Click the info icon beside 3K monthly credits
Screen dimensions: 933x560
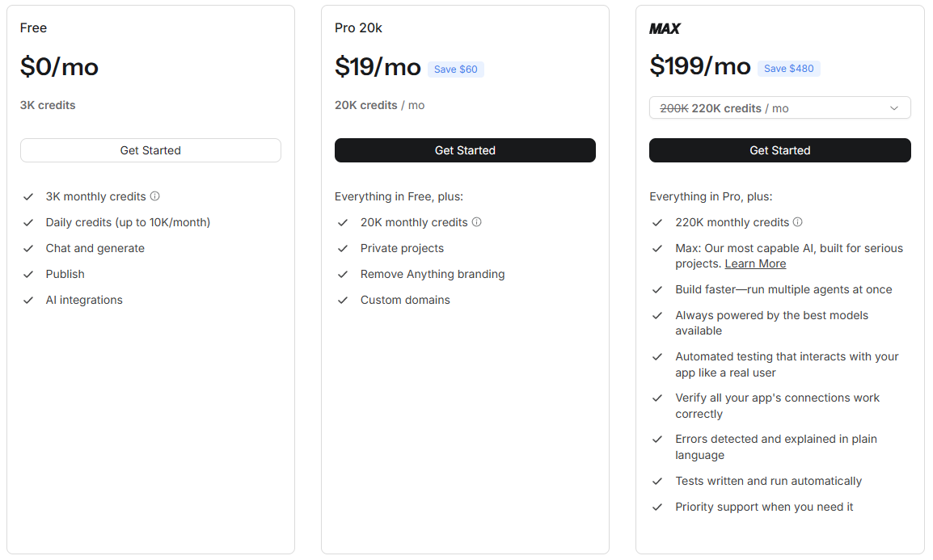154,196
